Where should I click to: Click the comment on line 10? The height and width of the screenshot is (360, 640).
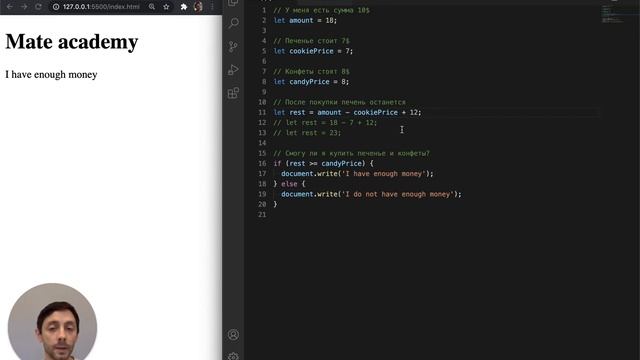pyautogui.click(x=339, y=102)
